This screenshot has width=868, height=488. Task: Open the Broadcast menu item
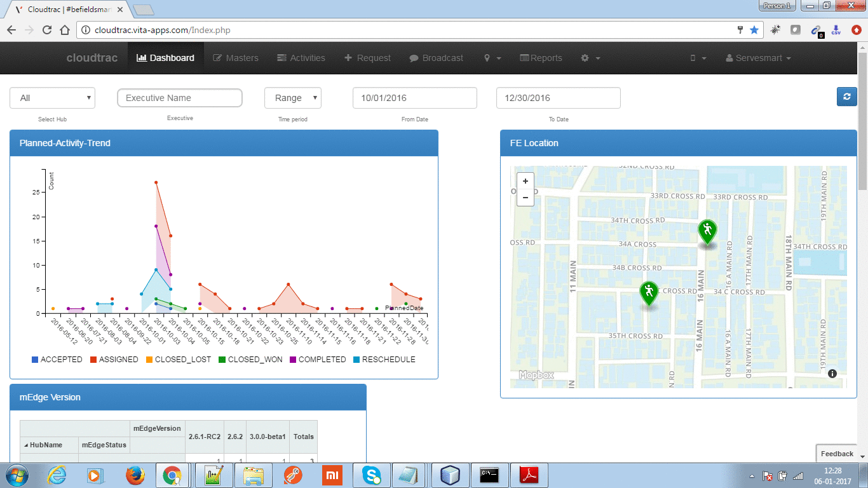436,58
